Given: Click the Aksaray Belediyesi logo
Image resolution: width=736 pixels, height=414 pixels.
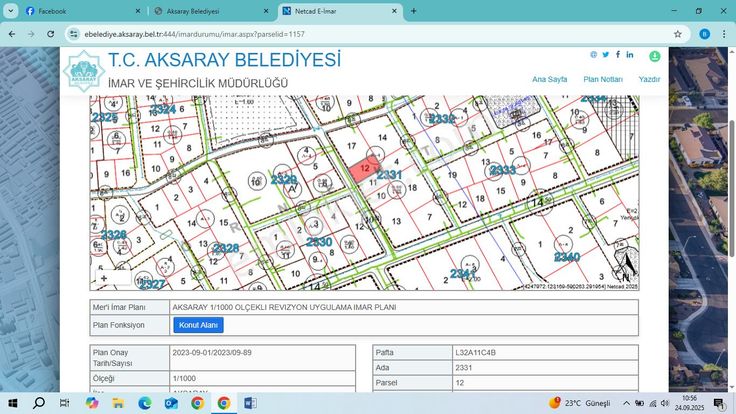Looking at the screenshot, I should (x=83, y=71).
